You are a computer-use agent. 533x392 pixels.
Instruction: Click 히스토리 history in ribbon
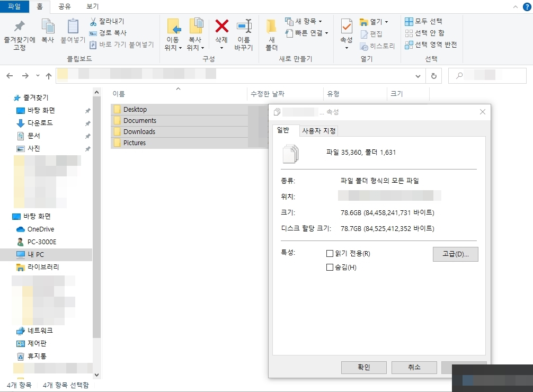click(377, 46)
